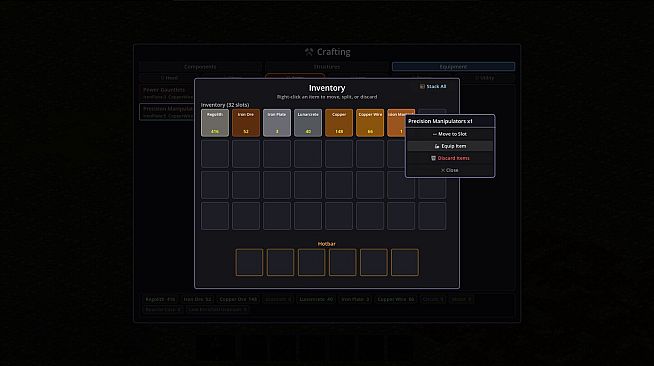The width and height of the screenshot is (654, 366).
Task: Click the Hotbar label
Action: point(327,244)
